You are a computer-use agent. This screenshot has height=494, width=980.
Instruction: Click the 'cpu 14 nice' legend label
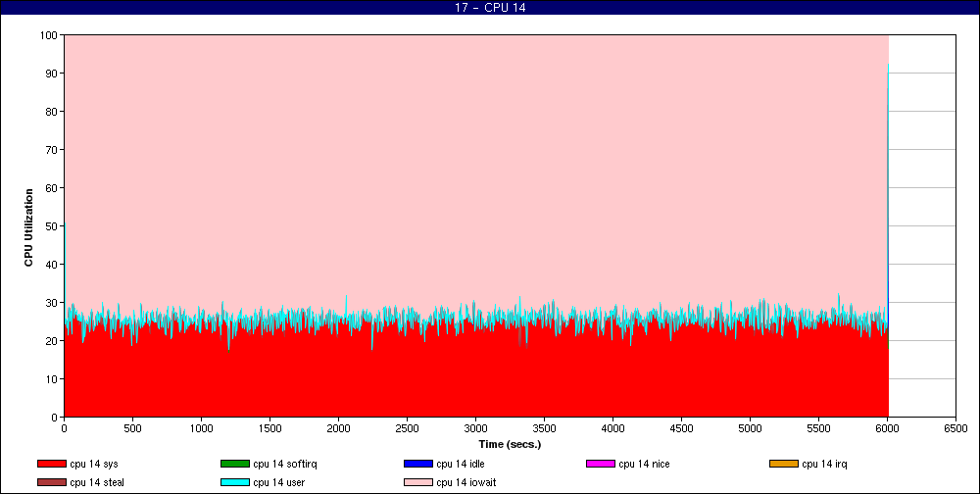(x=644, y=464)
